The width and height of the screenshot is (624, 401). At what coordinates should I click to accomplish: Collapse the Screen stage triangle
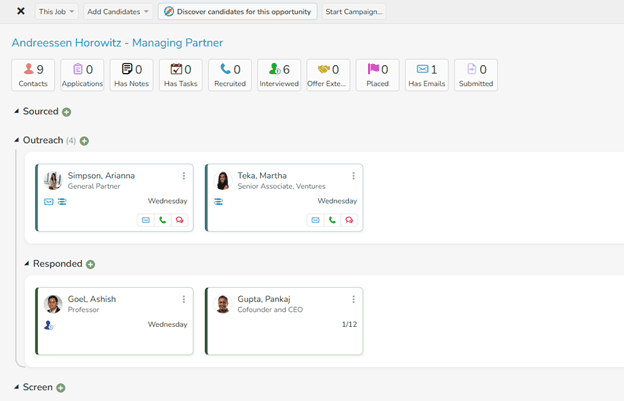coord(16,387)
